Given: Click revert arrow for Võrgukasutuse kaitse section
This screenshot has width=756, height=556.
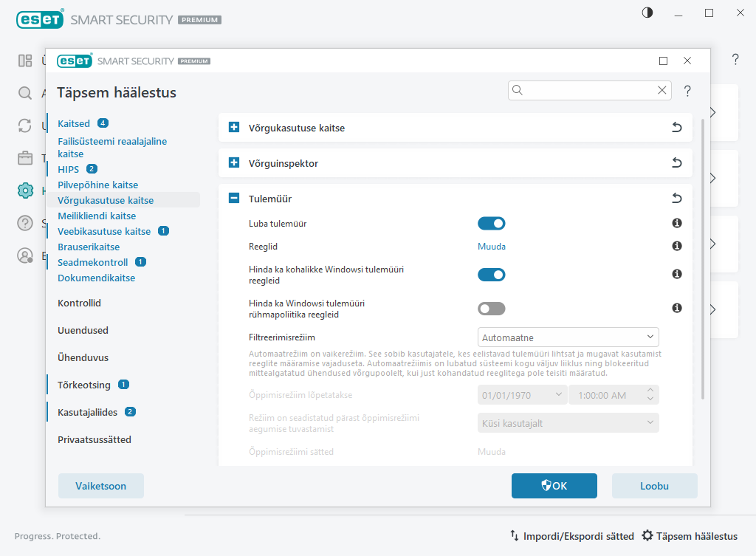Looking at the screenshot, I should click(676, 128).
